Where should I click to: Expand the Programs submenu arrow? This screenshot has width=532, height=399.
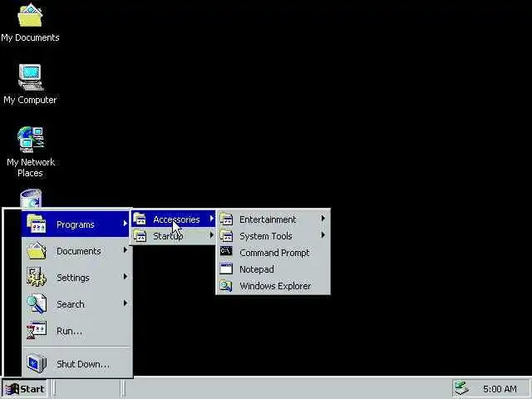(126, 224)
